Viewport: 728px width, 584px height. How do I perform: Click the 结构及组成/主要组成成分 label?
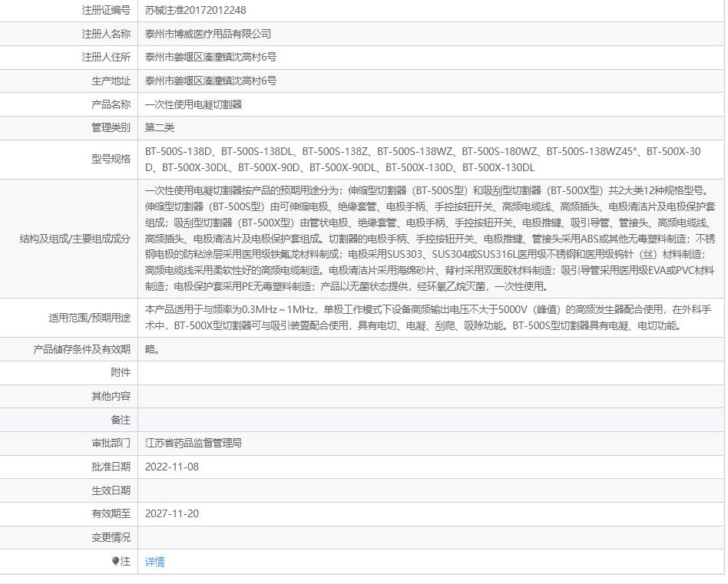click(75, 239)
